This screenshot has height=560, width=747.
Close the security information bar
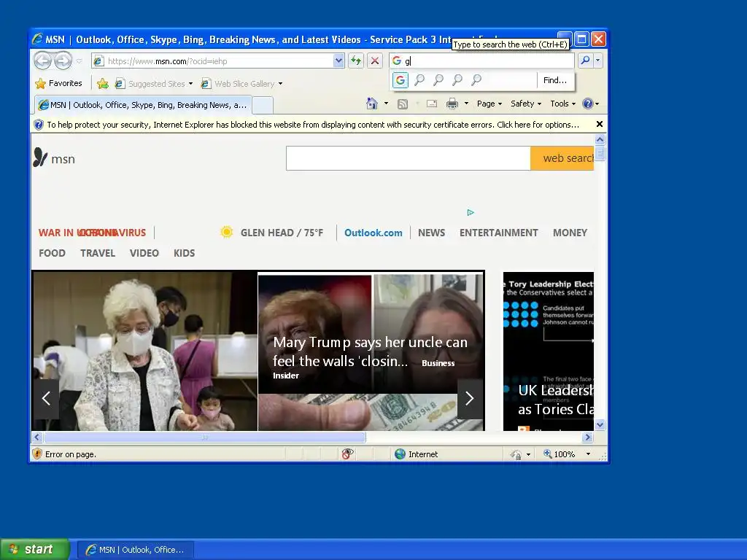pyautogui.click(x=600, y=124)
